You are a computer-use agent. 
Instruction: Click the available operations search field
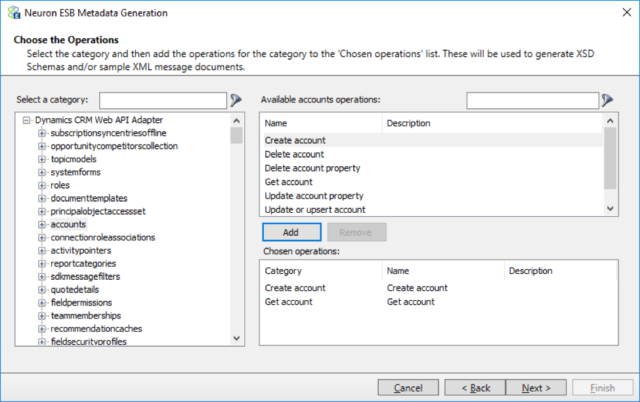[x=533, y=100]
